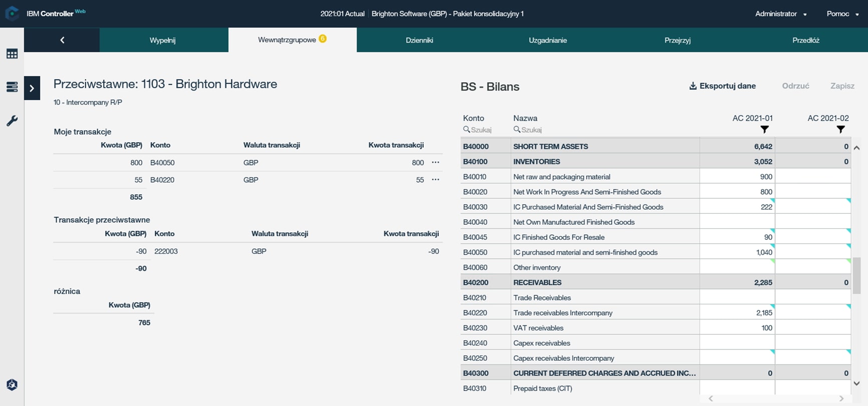This screenshot has height=406, width=868.
Task: Click the server stack icon in sidebar
Action: pyautogui.click(x=12, y=87)
